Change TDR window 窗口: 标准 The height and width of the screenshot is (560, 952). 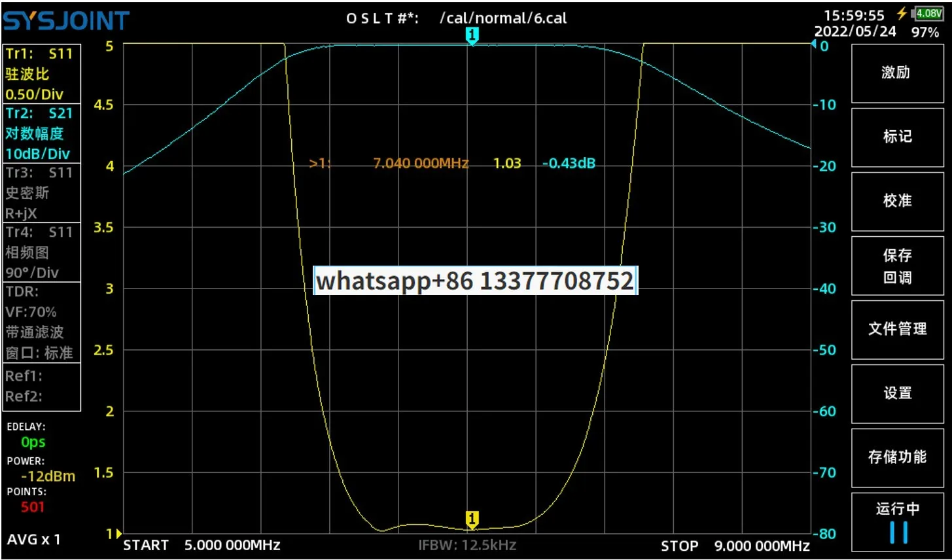click(x=39, y=353)
